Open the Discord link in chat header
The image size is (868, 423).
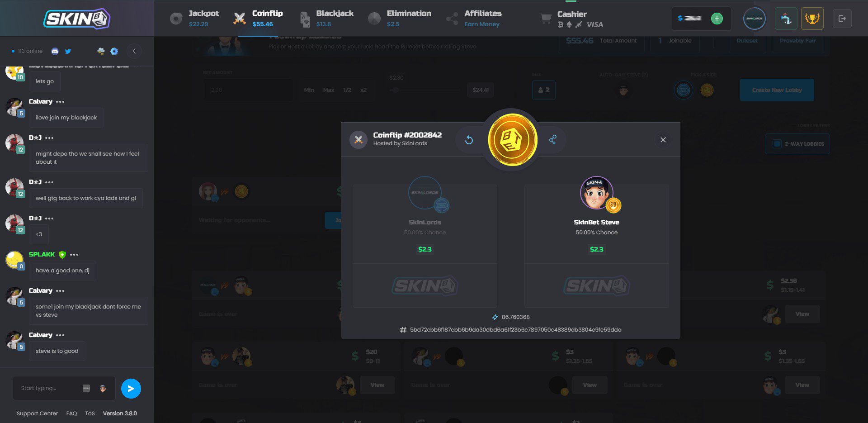click(55, 51)
